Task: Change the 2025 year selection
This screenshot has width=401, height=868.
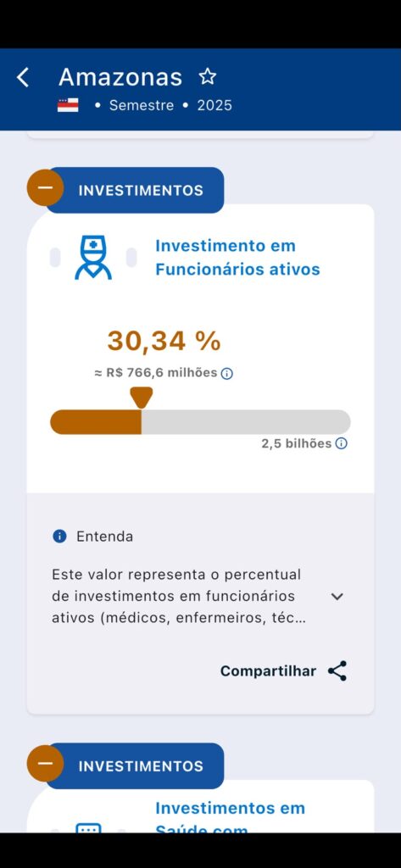Action: [214, 105]
